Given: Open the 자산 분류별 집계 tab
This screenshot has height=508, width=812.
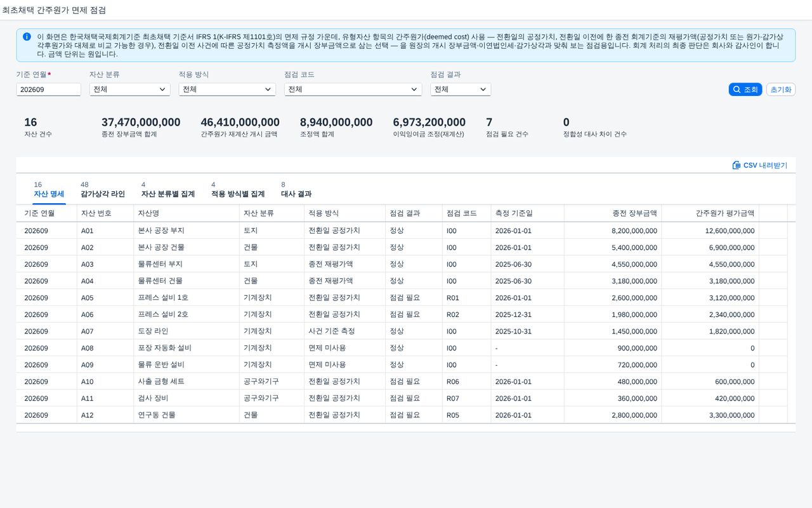Looking at the screenshot, I should click(x=167, y=190).
